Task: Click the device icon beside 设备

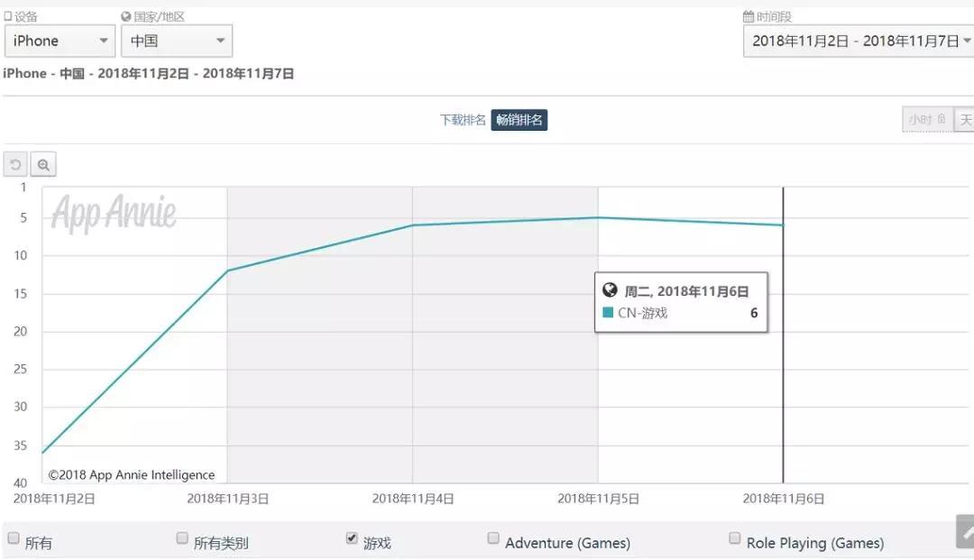Action: [x=8, y=16]
